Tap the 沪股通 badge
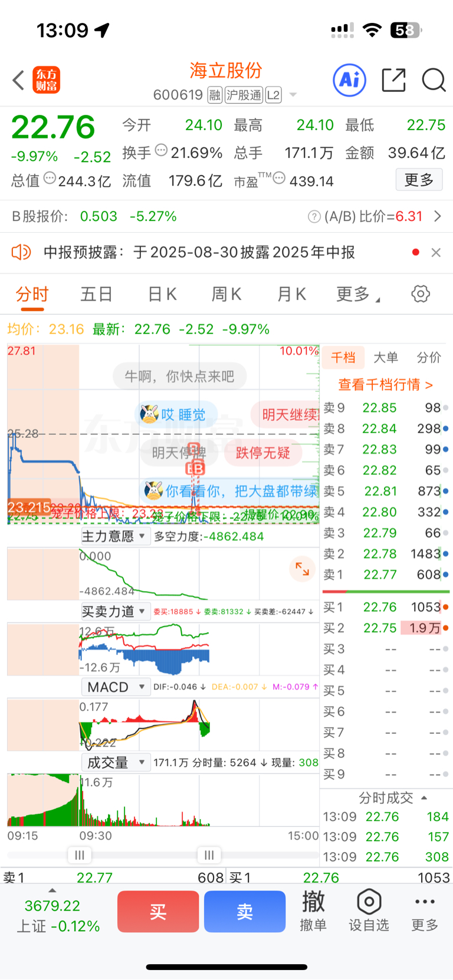 point(244,95)
